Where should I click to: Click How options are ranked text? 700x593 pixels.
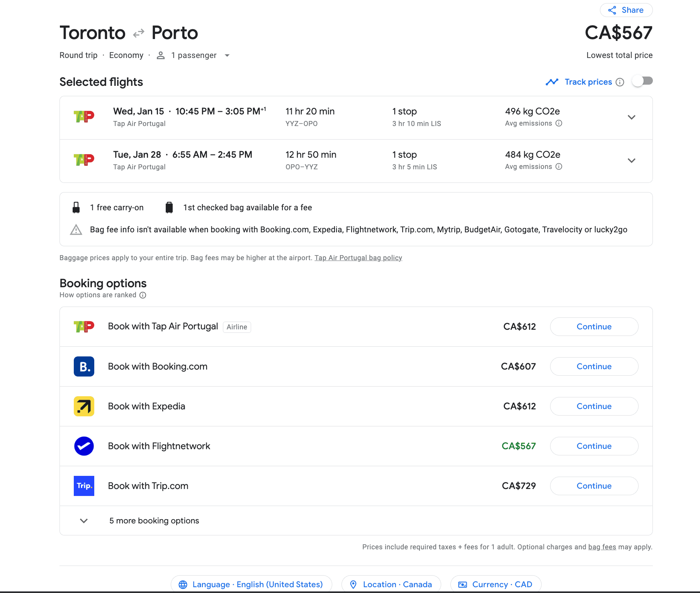pyautogui.click(x=98, y=295)
